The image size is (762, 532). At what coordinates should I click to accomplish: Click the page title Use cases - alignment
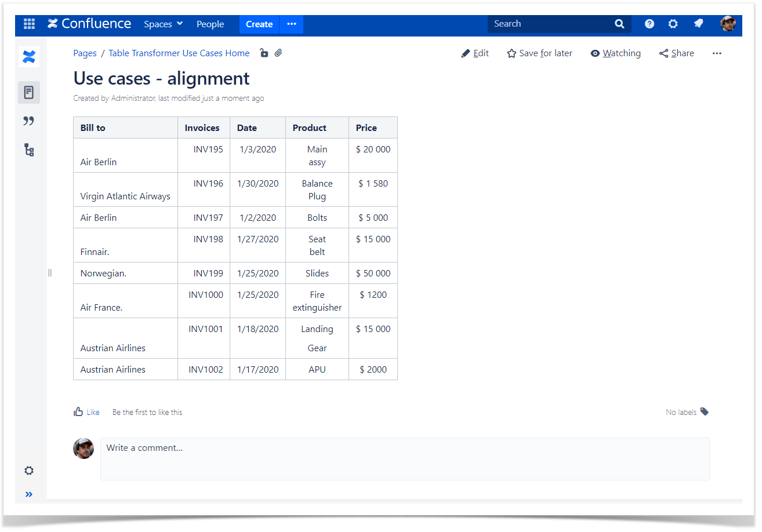161,78
